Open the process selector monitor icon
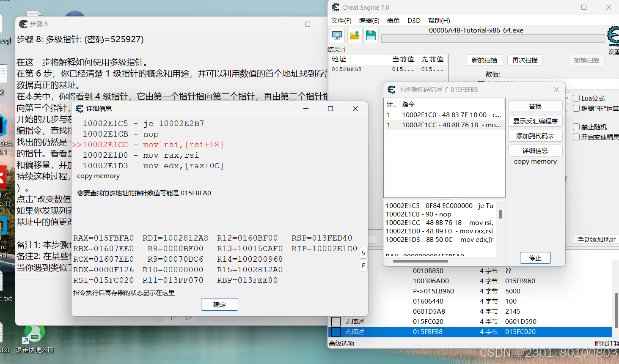This screenshot has width=619, height=364. pyautogui.click(x=337, y=36)
